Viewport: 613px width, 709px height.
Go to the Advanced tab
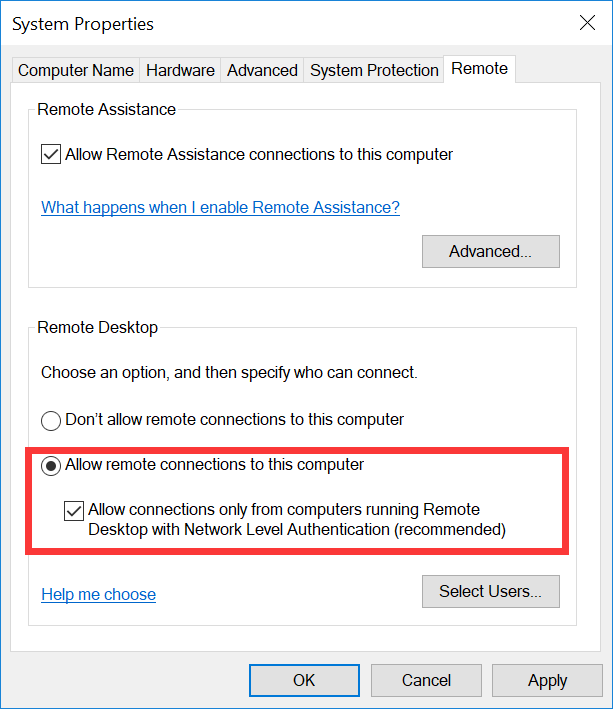click(262, 70)
